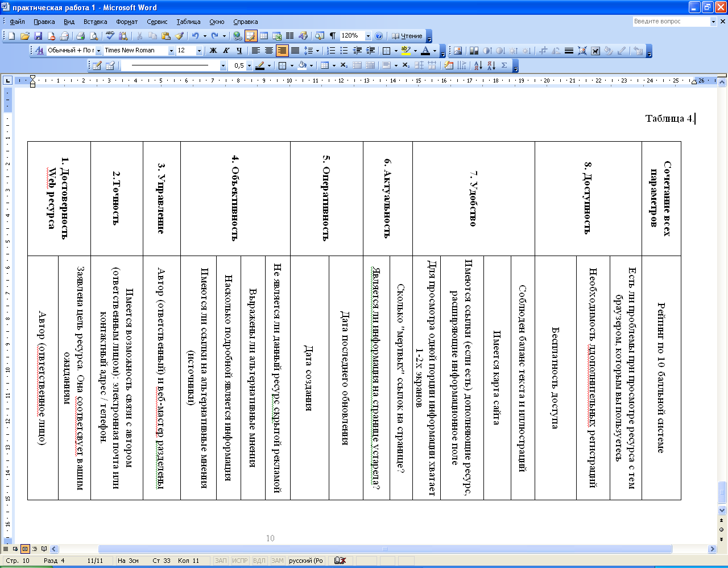The height and width of the screenshot is (568, 728).
Task: Toggle Bold (Ж) formatting
Action: coord(213,50)
